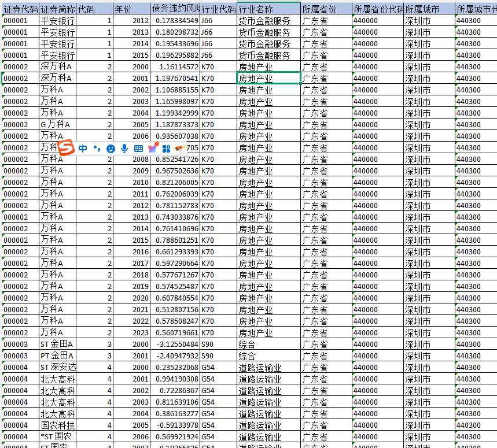Select the cell with value -3.12550484
The width and height of the screenshot is (497, 448).
pyautogui.click(x=174, y=345)
